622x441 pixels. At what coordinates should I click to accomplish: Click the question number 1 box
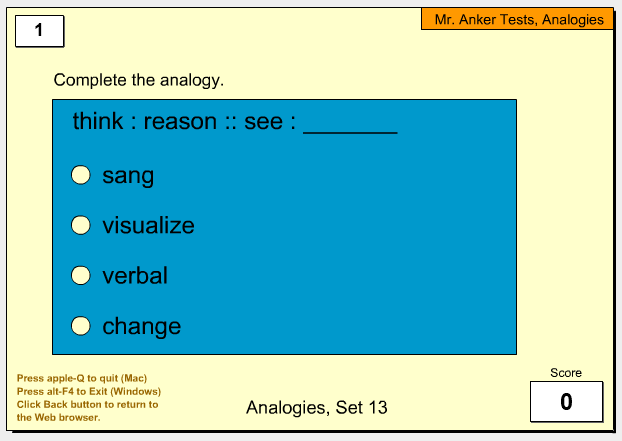point(39,31)
